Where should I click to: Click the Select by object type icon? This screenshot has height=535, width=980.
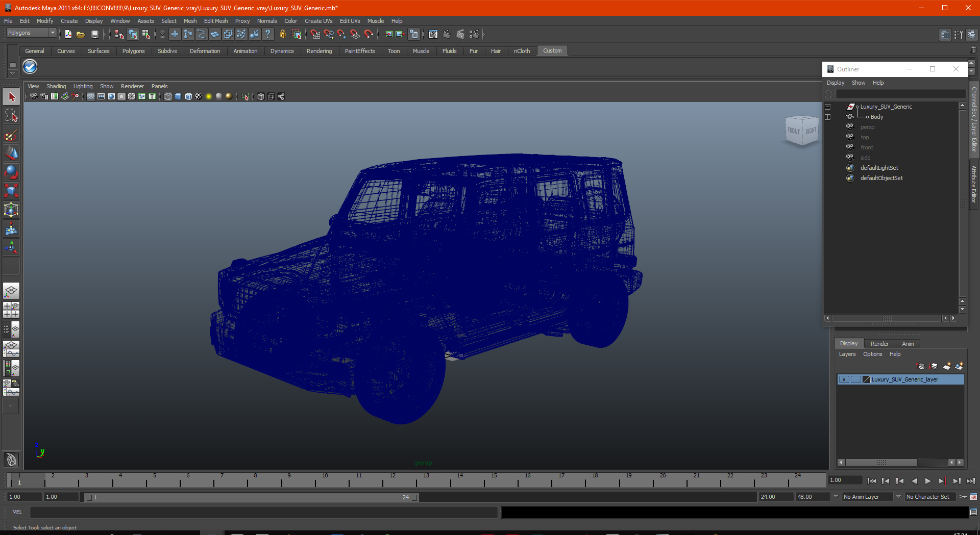(x=133, y=34)
